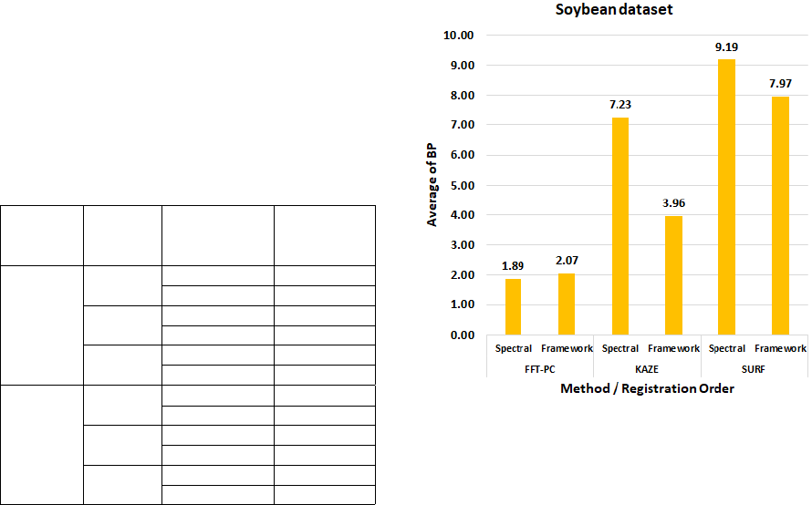812x505 pixels.
Task: Click the SURF Spectral bar labeled 9.19
Action: tap(726, 197)
